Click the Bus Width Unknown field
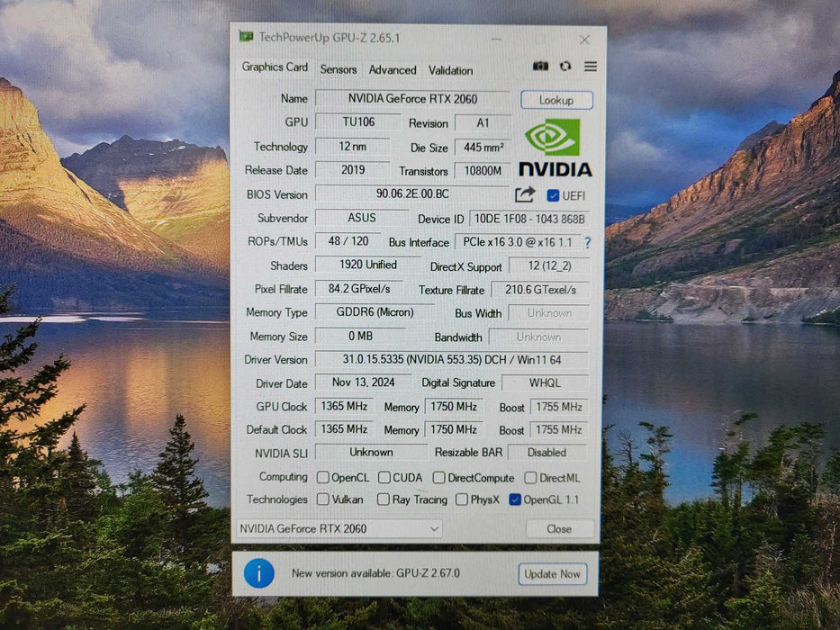The image size is (840, 630). (x=549, y=313)
